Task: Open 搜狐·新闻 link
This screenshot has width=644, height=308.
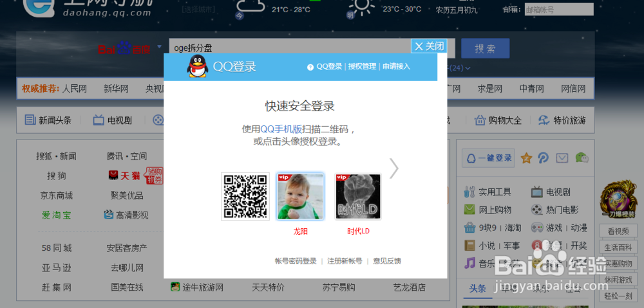Action: pos(56,156)
